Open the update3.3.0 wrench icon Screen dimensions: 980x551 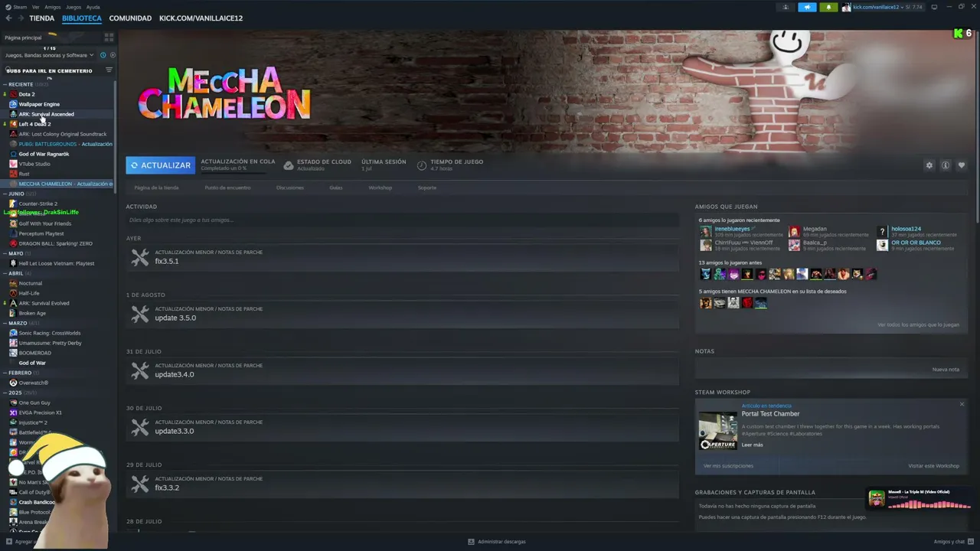139,427
